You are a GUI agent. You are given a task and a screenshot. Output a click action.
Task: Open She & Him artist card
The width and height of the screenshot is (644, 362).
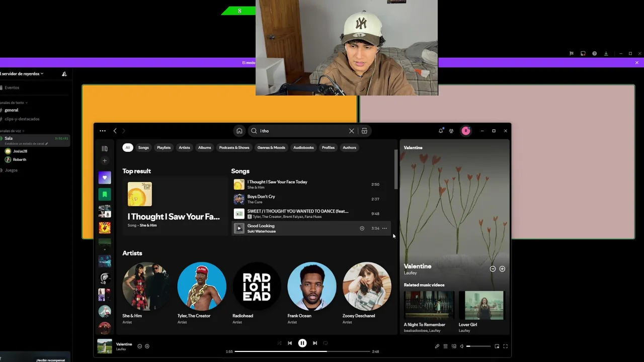pos(146,294)
